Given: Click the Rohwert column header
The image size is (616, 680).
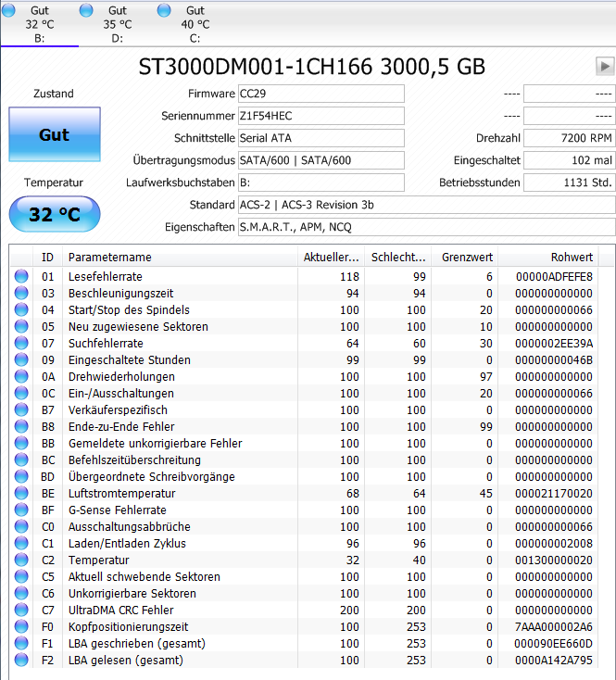Looking at the screenshot, I should click(x=548, y=258).
